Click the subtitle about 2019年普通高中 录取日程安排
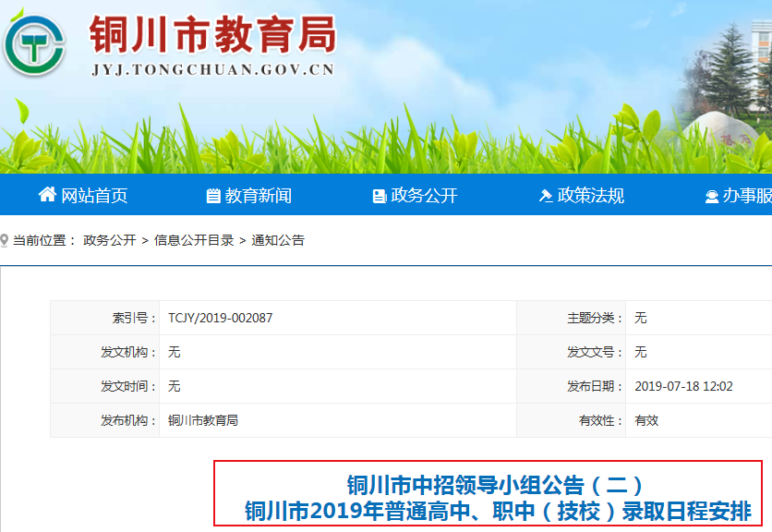 [499, 511]
